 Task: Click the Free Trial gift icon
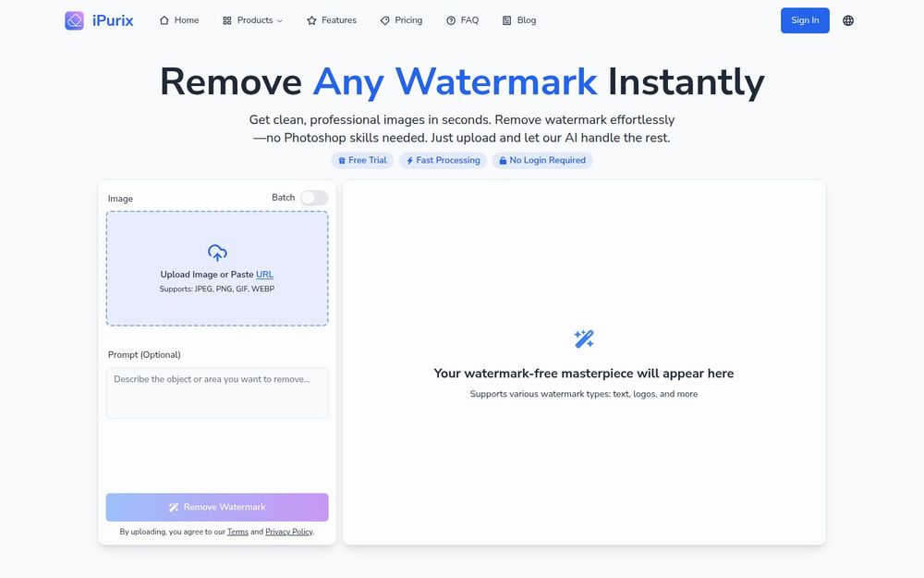coord(342,160)
